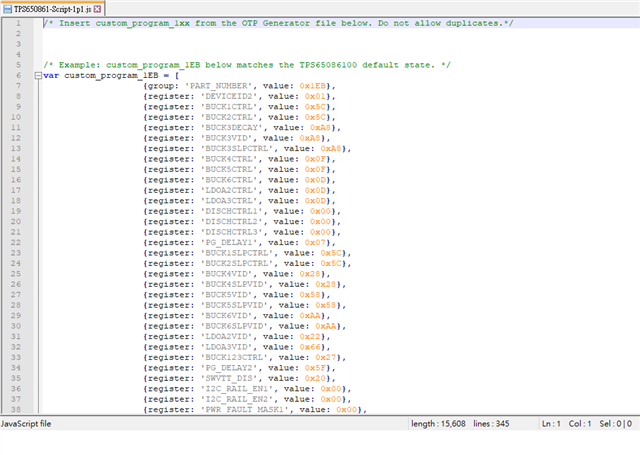
Task: Click the 'BUCK5VID' register string
Action: click(x=226, y=295)
